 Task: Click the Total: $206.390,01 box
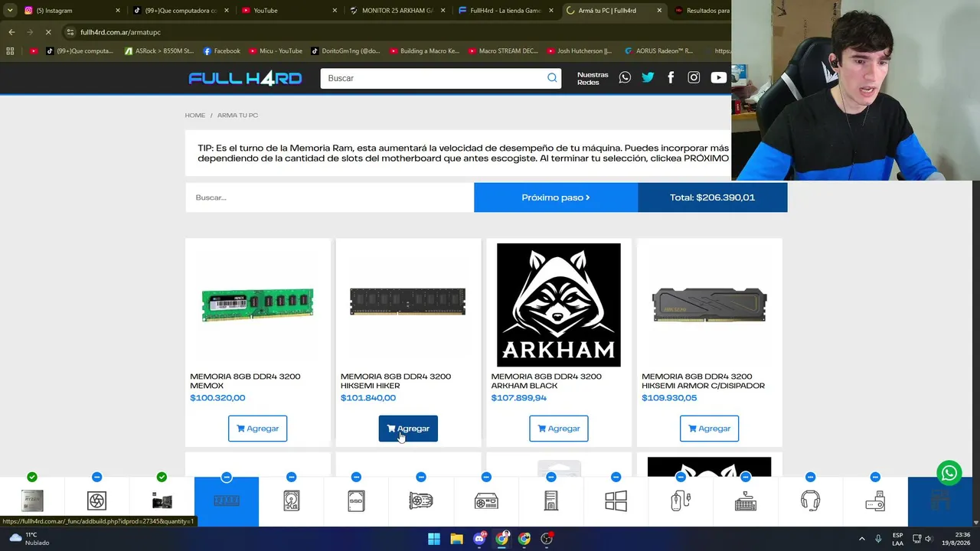click(x=712, y=197)
